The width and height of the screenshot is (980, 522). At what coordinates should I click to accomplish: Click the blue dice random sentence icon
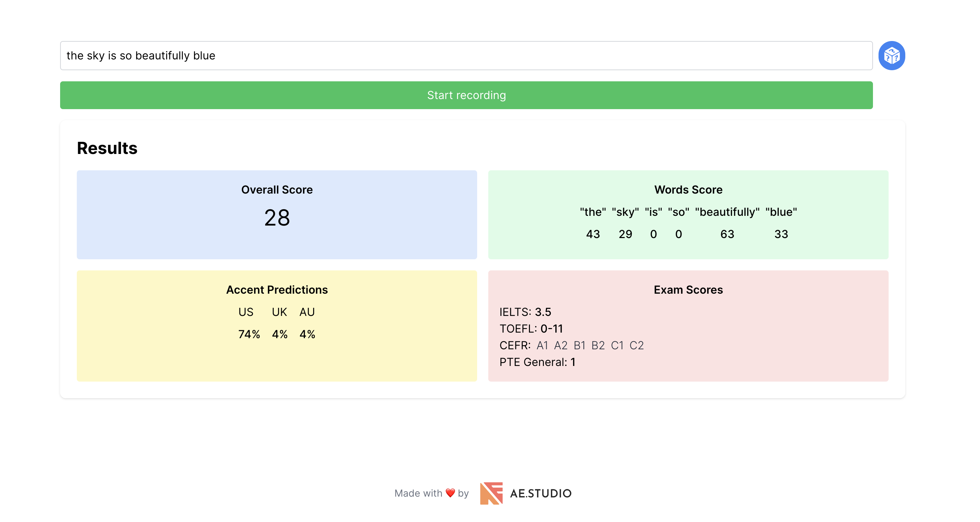click(892, 56)
